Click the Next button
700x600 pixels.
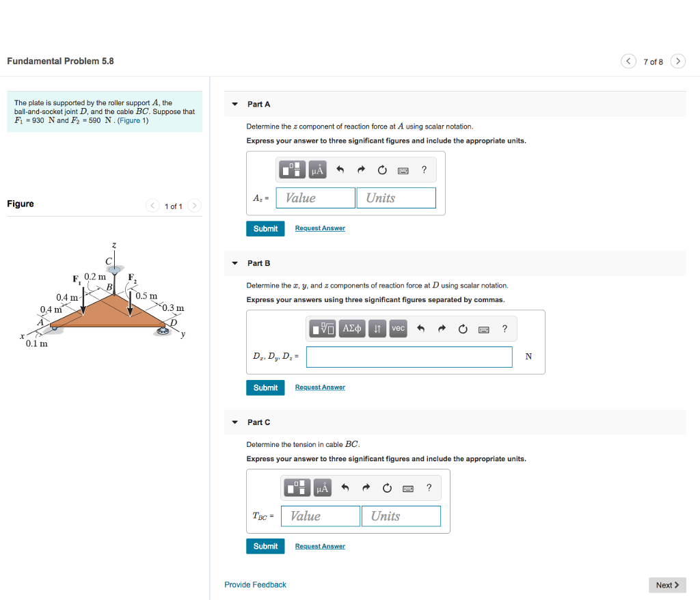667,585
